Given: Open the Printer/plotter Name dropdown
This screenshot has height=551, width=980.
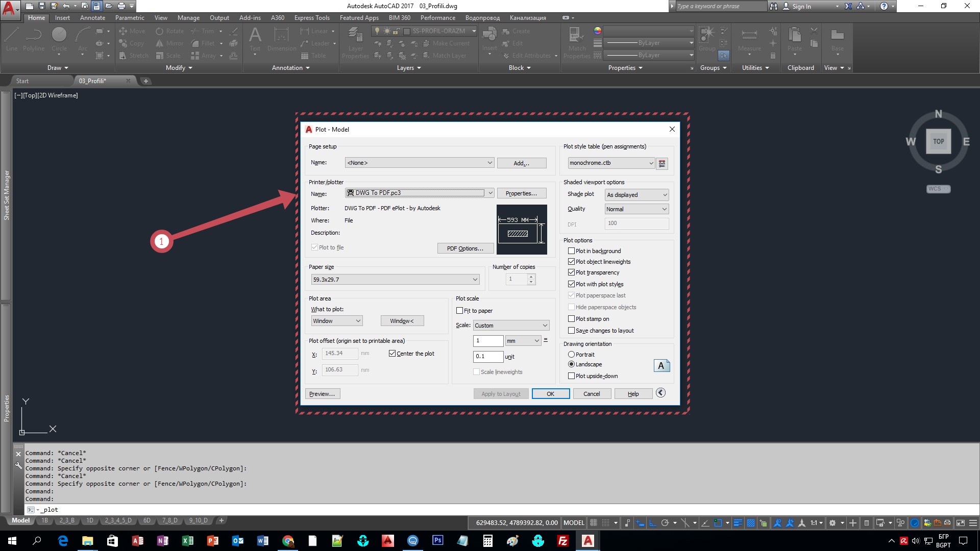Looking at the screenshot, I should 420,193.
